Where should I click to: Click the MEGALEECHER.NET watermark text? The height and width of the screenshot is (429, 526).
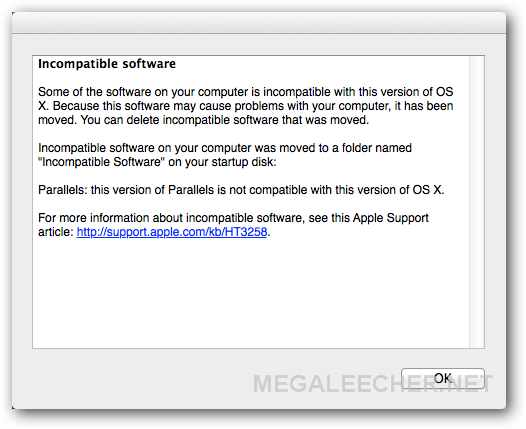372,383
